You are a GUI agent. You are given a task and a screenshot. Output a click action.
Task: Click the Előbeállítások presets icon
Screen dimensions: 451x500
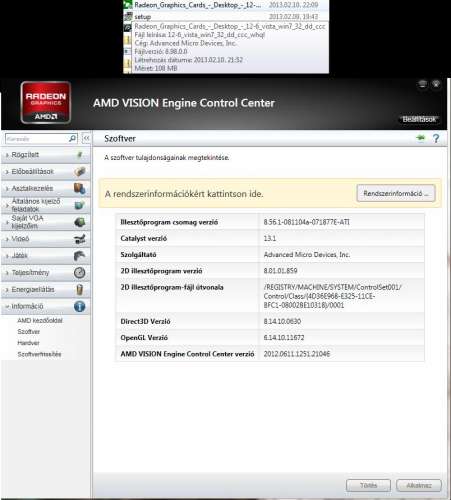[x=80, y=172]
